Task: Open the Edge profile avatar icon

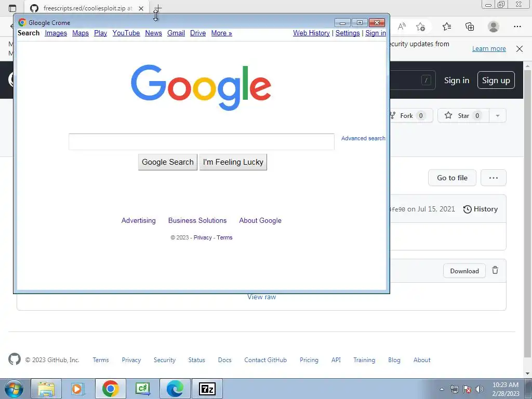Action: pyautogui.click(x=494, y=26)
